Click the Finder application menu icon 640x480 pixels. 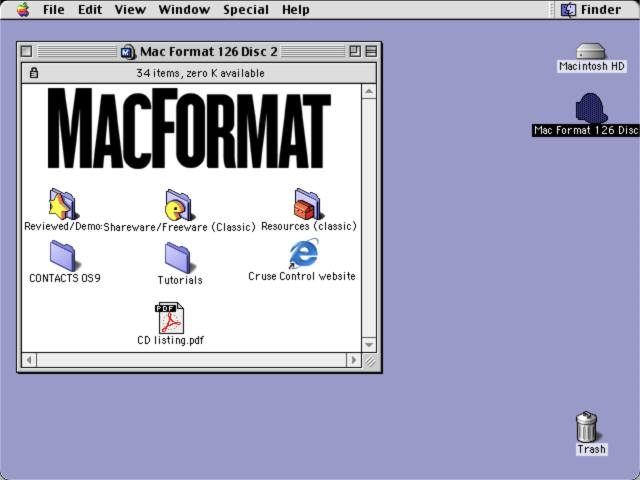point(568,9)
